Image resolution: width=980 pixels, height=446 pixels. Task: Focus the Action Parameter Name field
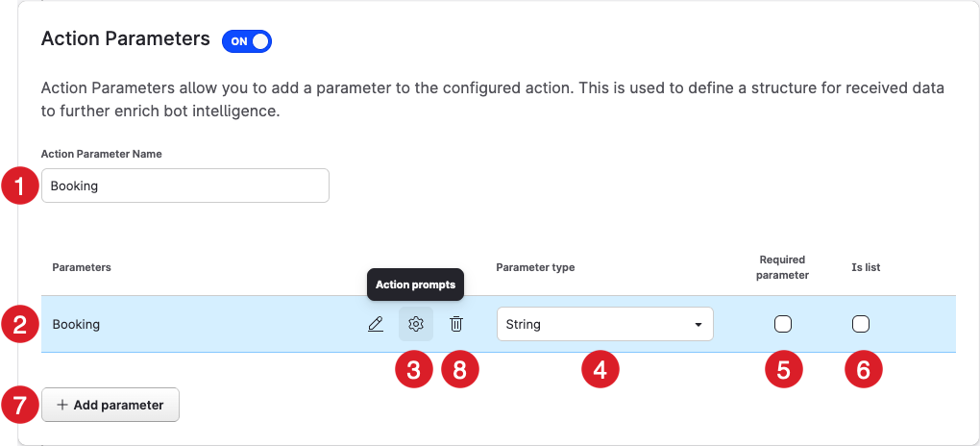tap(185, 186)
